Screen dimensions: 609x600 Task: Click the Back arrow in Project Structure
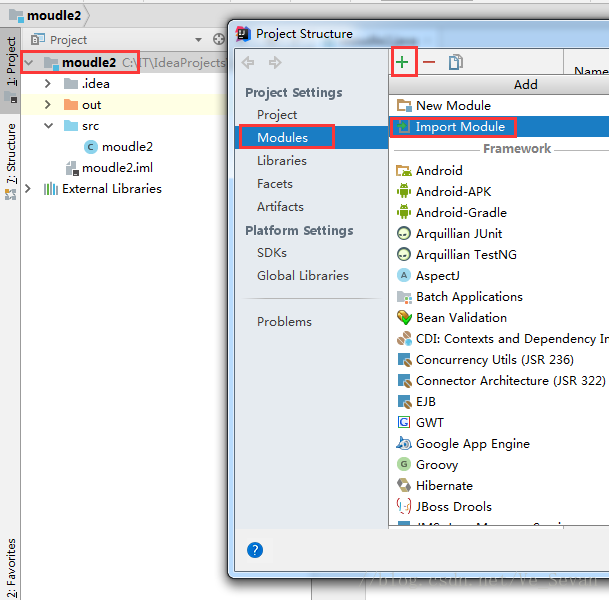coord(248,62)
